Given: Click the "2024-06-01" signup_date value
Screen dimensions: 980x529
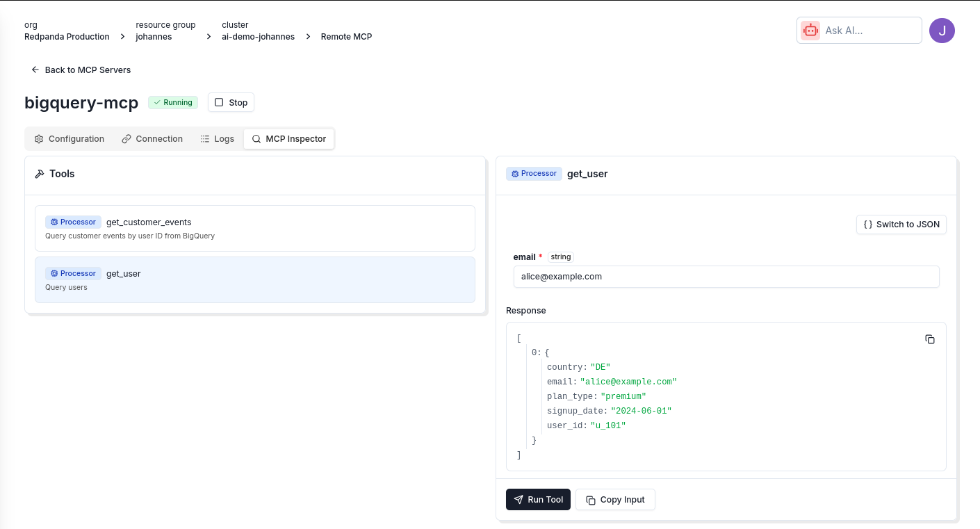Looking at the screenshot, I should click(642, 412).
